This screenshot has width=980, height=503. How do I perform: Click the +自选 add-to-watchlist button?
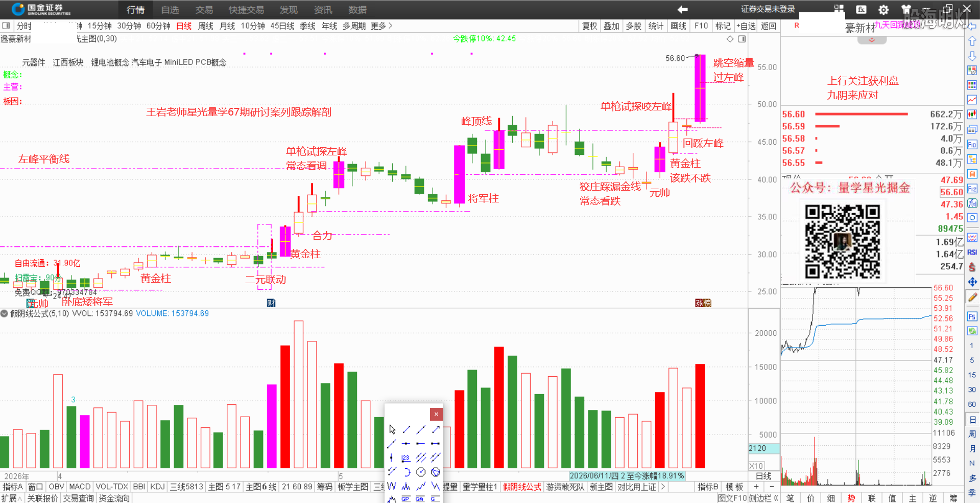tap(746, 26)
